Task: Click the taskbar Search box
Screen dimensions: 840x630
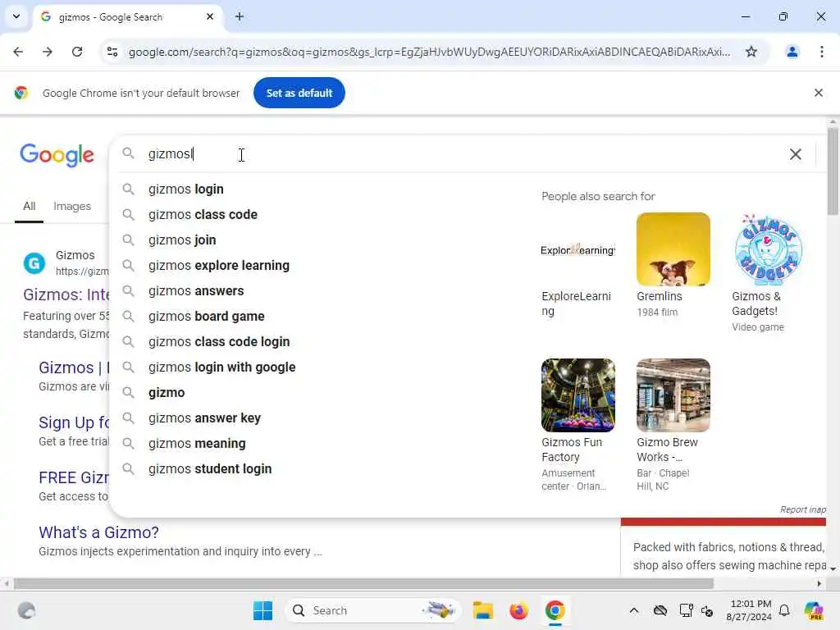Action: point(373,610)
